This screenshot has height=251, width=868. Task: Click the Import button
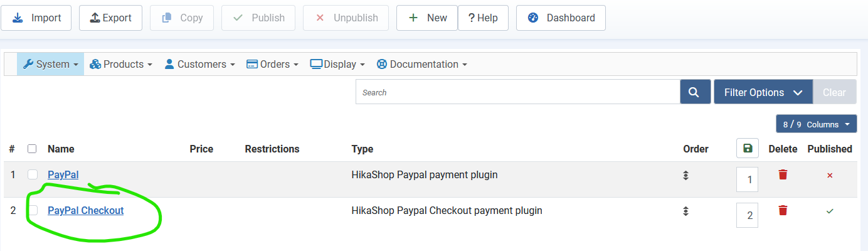[36, 18]
